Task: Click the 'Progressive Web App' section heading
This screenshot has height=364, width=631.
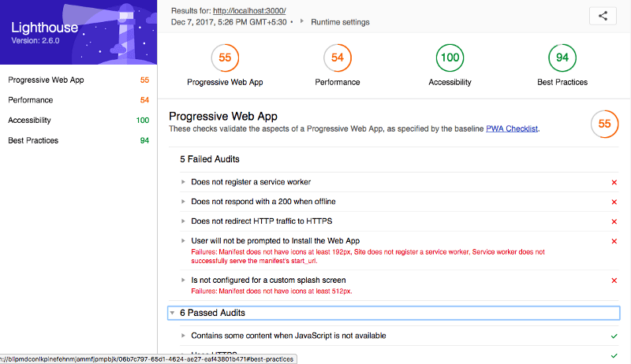Action: click(x=223, y=116)
